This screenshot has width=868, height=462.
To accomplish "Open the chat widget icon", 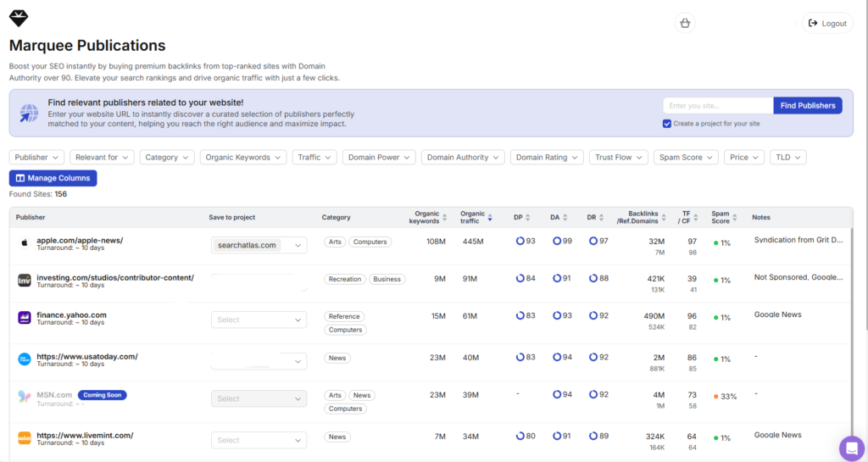I will pos(851,448).
